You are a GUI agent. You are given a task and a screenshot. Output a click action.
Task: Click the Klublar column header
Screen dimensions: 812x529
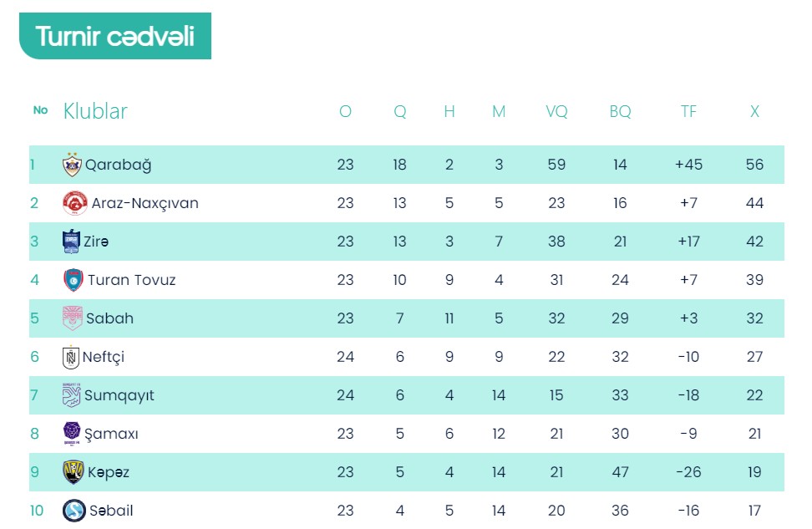coord(95,111)
